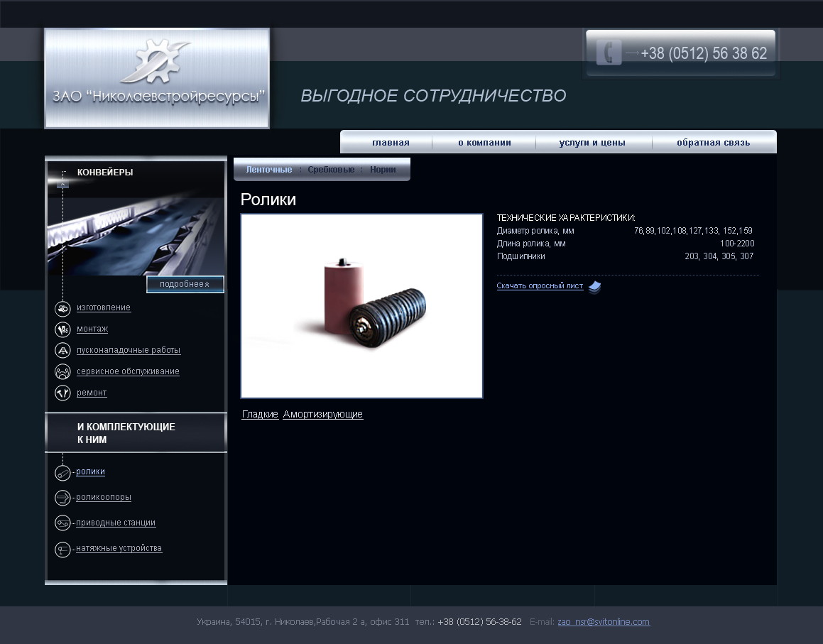
Task: Click the монтаж installation icon
Action: pyautogui.click(x=62, y=329)
